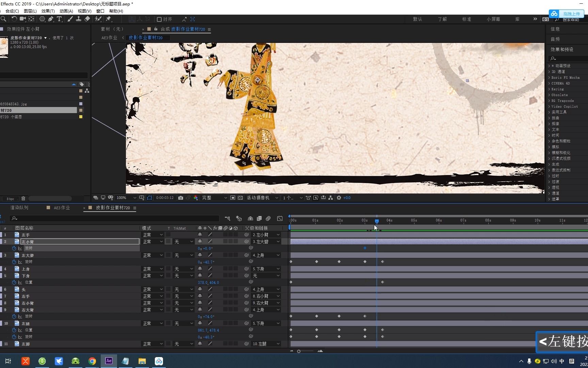Click the Show Channel RGB color icon

coord(196,198)
